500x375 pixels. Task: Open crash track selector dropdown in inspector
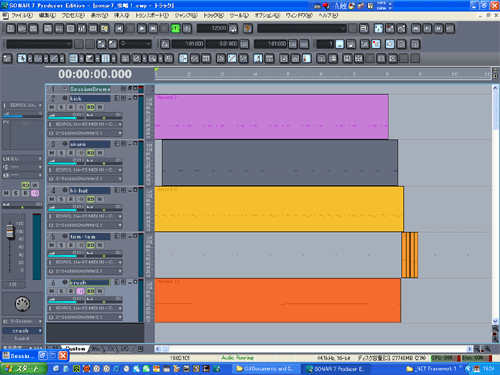[22, 331]
